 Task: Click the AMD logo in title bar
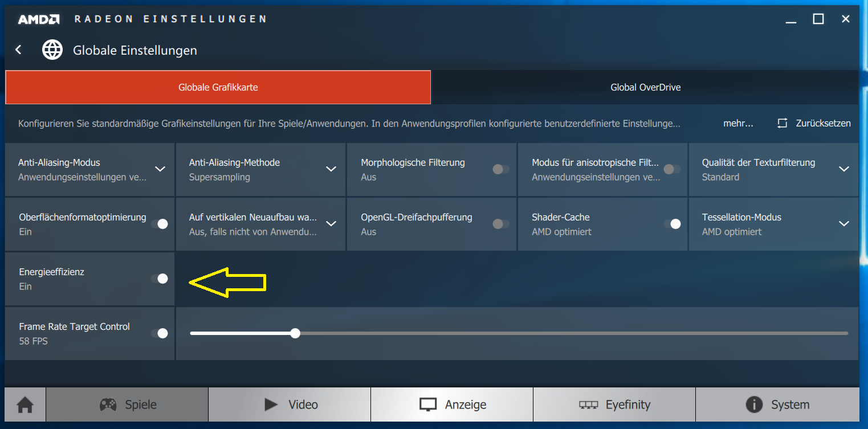pyautogui.click(x=38, y=19)
